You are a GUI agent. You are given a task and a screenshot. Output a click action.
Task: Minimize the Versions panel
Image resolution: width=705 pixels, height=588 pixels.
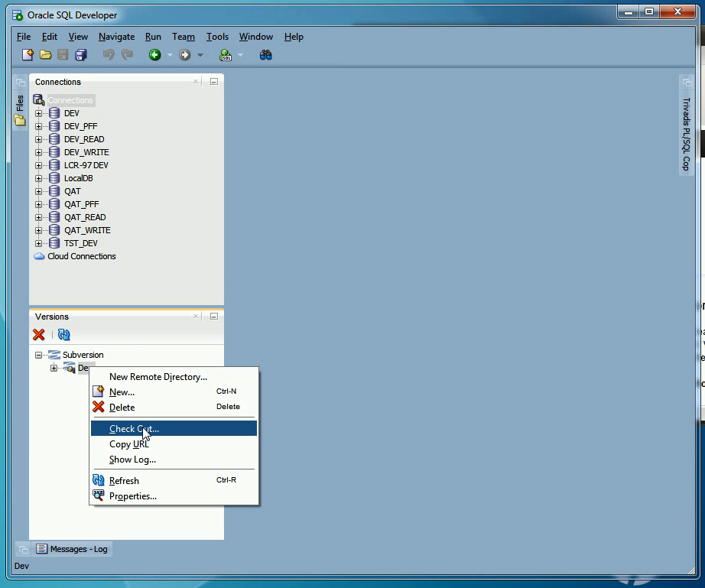(214, 316)
